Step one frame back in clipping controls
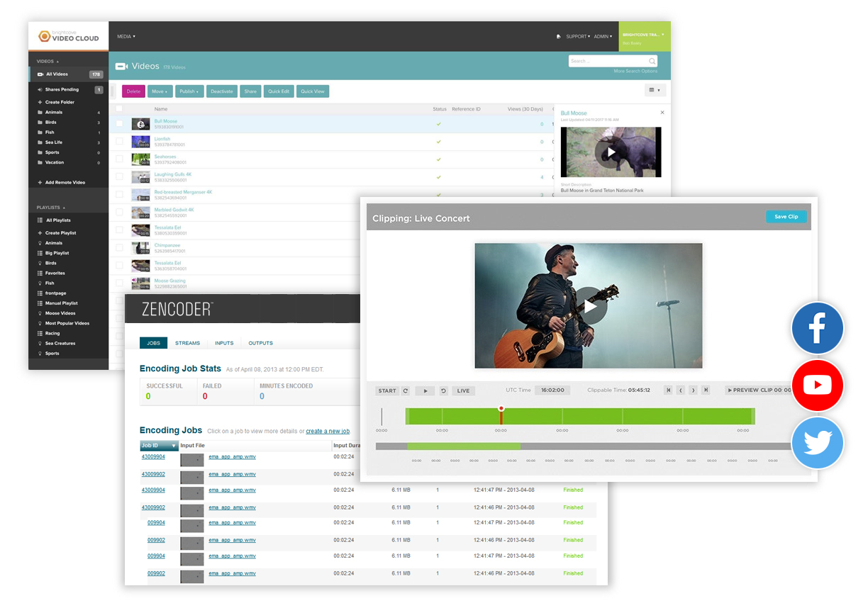The width and height of the screenshot is (868, 608). (x=681, y=390)
